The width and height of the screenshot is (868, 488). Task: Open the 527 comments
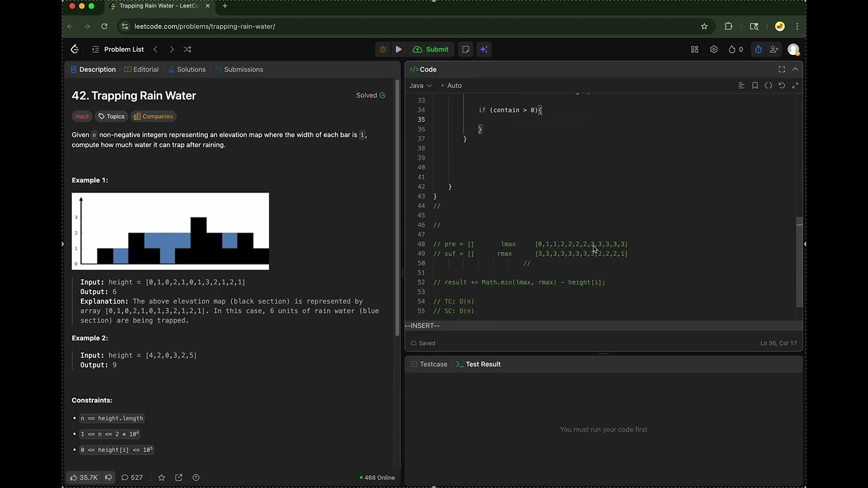point(132,477)
